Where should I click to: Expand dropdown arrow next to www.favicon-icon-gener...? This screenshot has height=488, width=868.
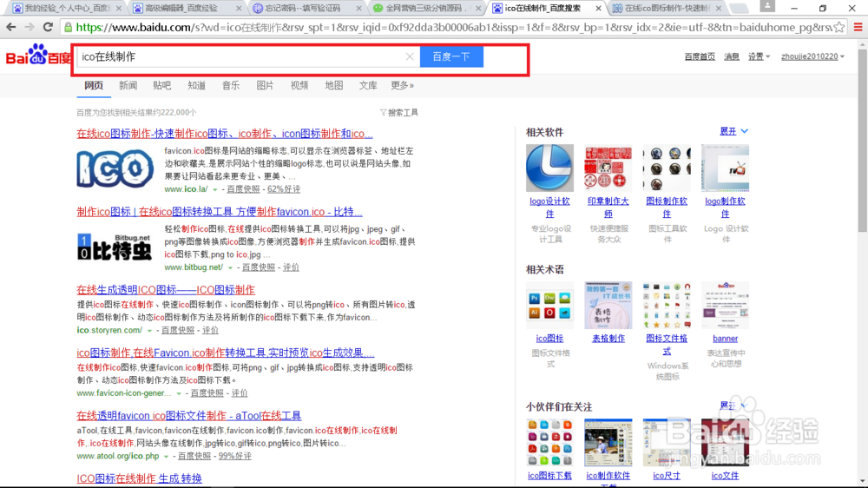pos(179,393)
